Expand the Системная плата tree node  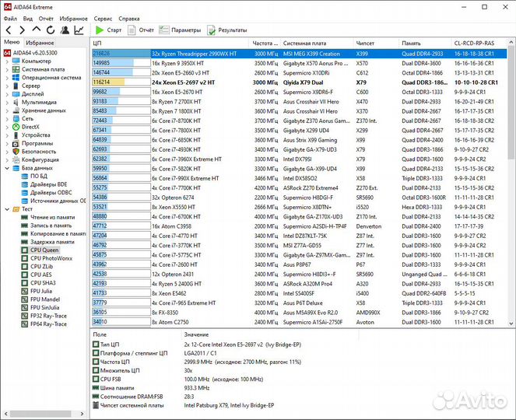pyautogui.click(x=7, y=69)
